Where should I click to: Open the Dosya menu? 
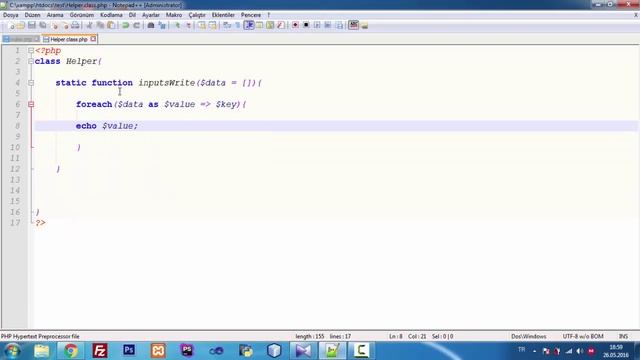point(11,15)
